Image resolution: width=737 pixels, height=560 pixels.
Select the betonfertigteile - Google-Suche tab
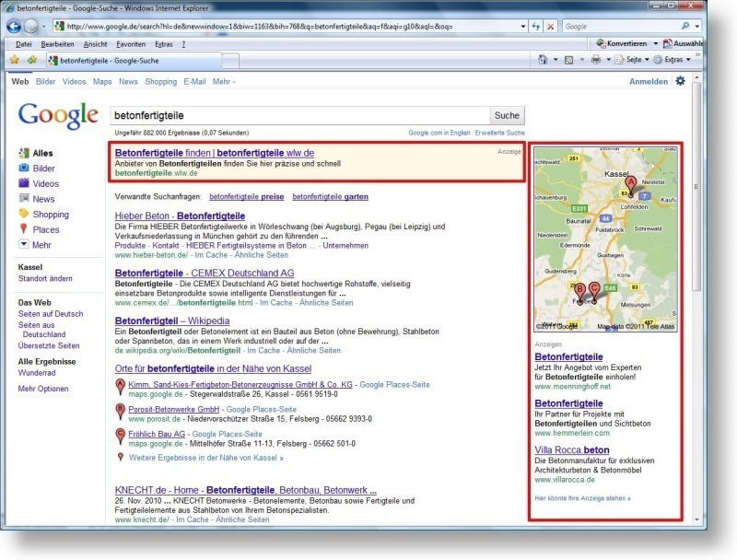coord(134,61)
